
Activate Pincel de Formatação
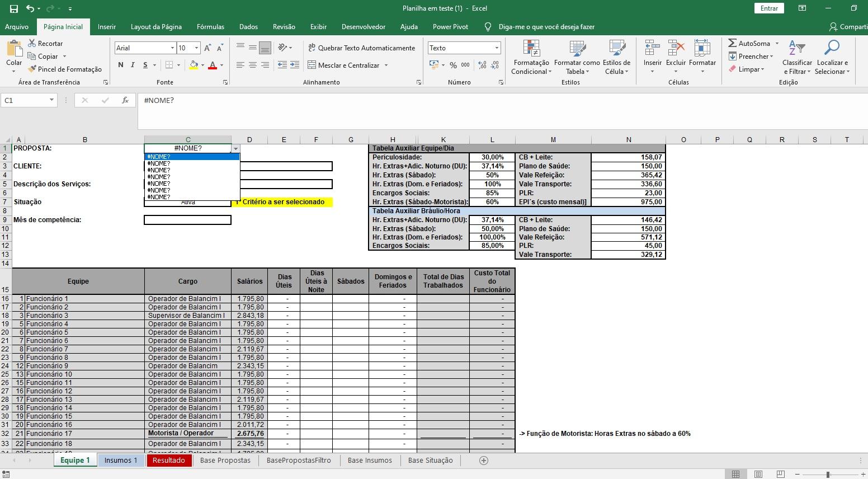[65, 69]
